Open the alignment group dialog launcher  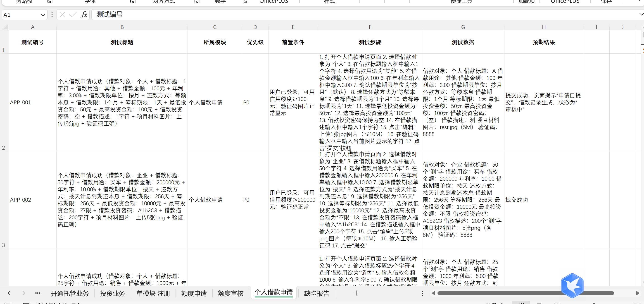[x=196, y=2]
